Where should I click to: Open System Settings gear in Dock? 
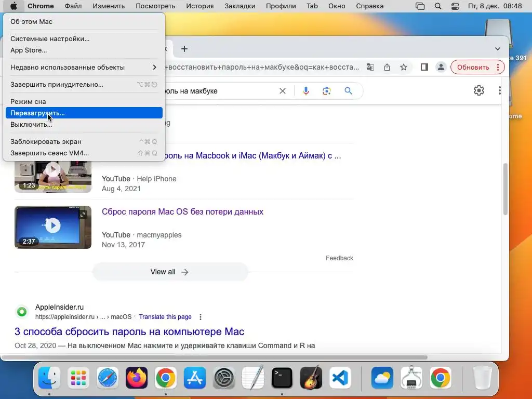(224, 378)
